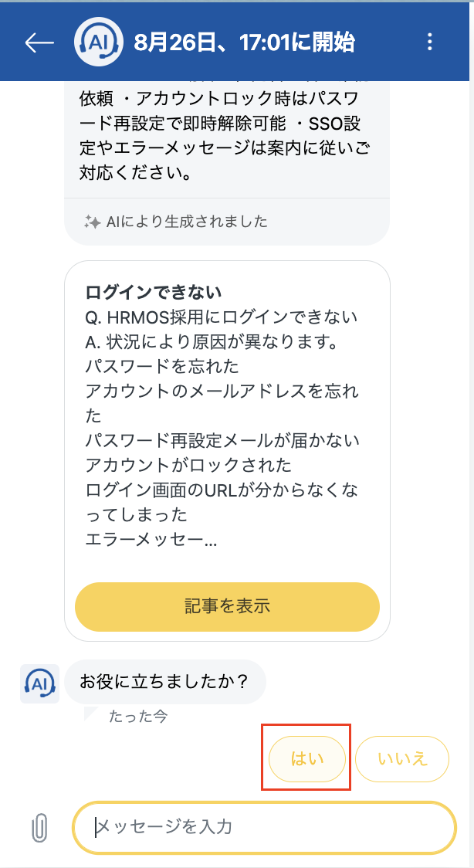Answer はい to the helpfulness question
The height and width of the screenshot is (868, 474).
coord(306,758)
